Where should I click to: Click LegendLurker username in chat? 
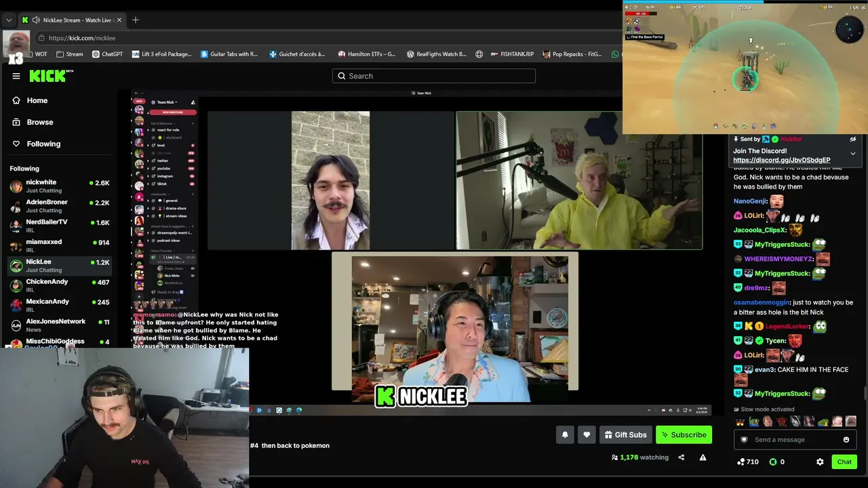(x=787, y=326)
